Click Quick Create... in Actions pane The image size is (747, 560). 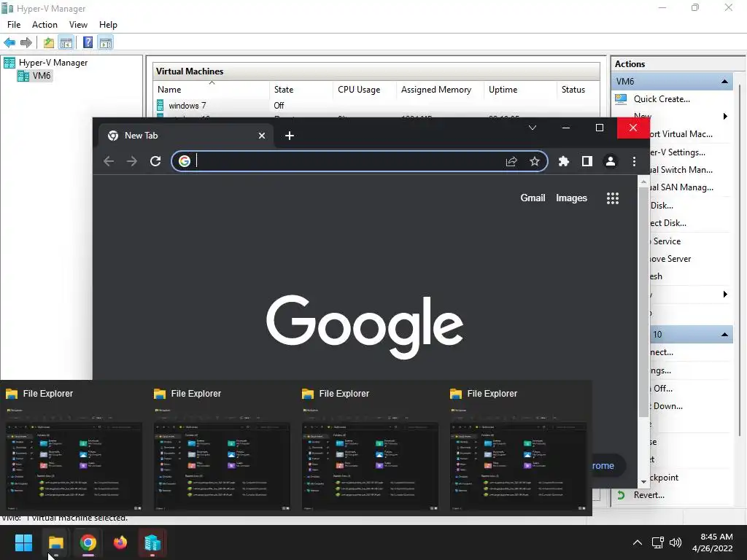662,99
